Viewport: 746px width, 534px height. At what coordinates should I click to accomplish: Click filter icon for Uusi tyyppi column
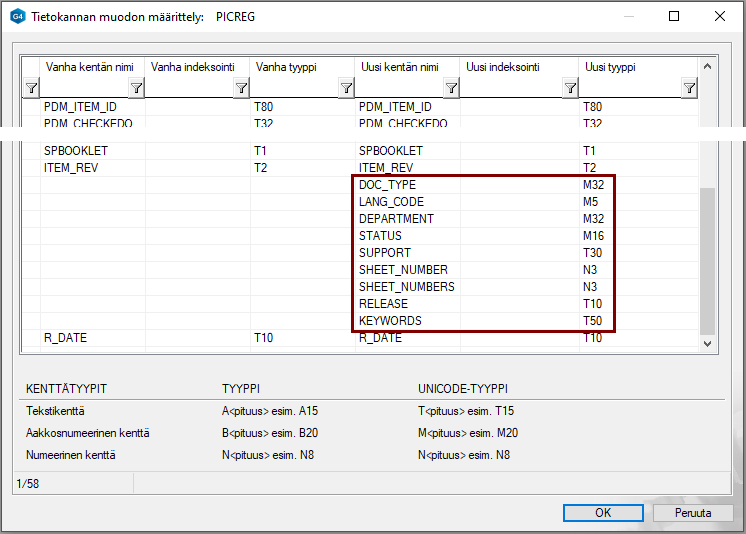[689, 89]
